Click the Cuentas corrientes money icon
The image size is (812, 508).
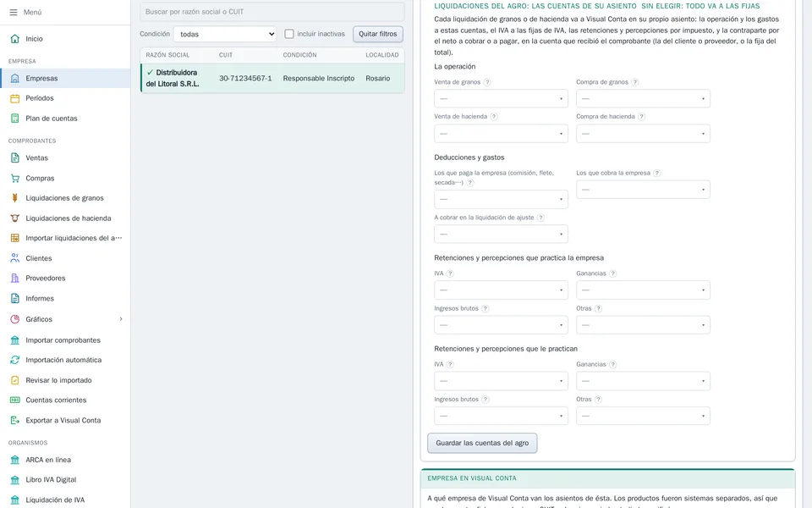click(x=15, y=400)
